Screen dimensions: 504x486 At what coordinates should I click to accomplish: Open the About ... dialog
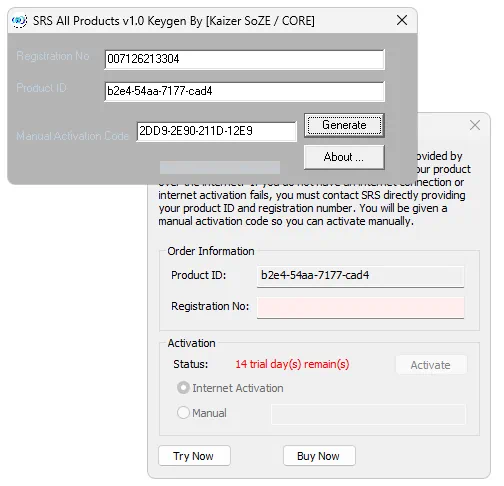coord(344,157)
